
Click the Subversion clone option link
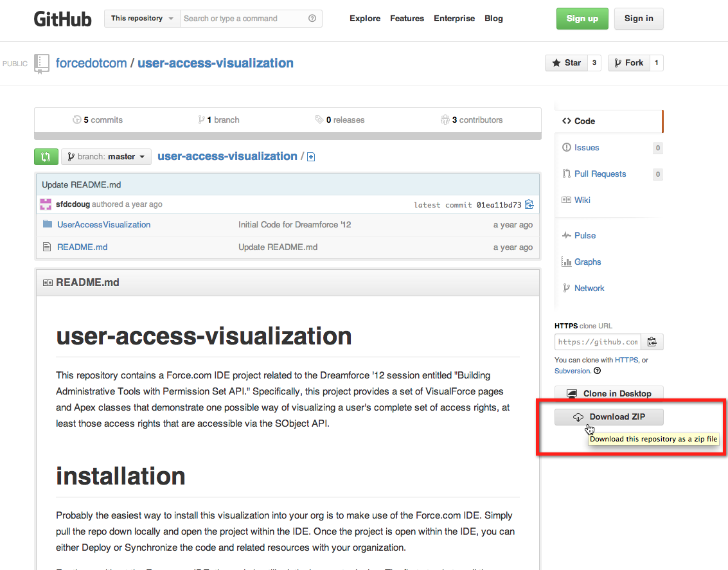[572, 371]
